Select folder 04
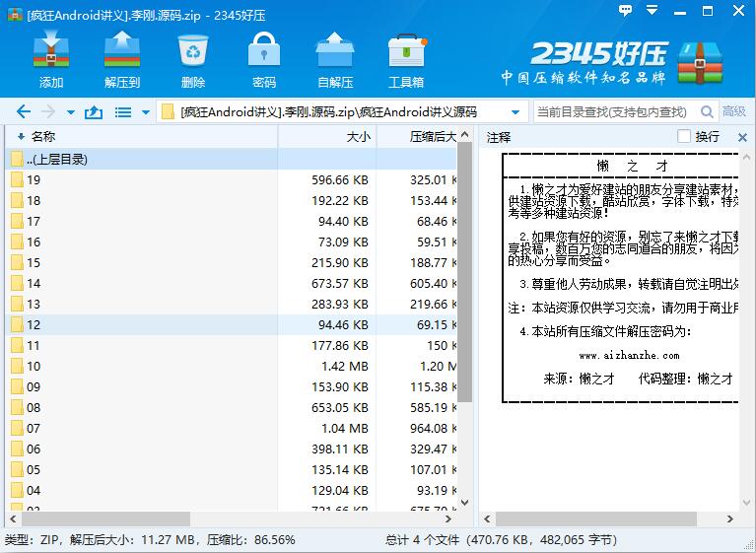The width and height of the screenshot is (756, 553). point(232,491)
